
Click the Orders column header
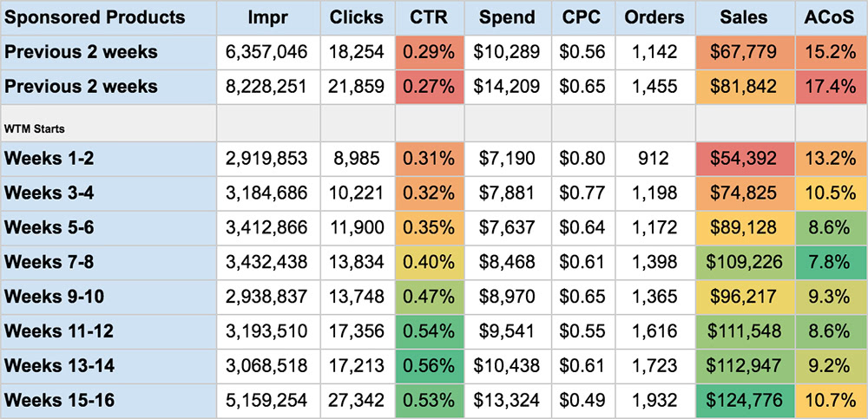pos(654,17)
